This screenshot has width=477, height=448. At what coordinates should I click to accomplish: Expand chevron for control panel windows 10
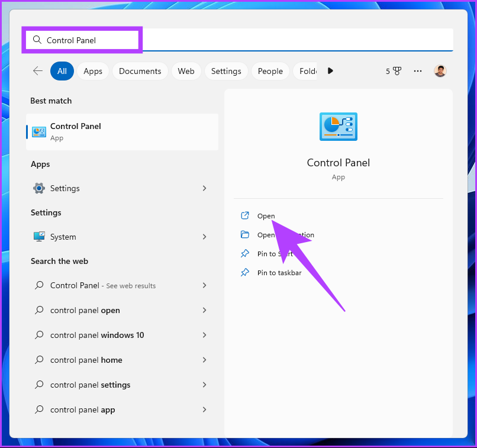(204, 335)
